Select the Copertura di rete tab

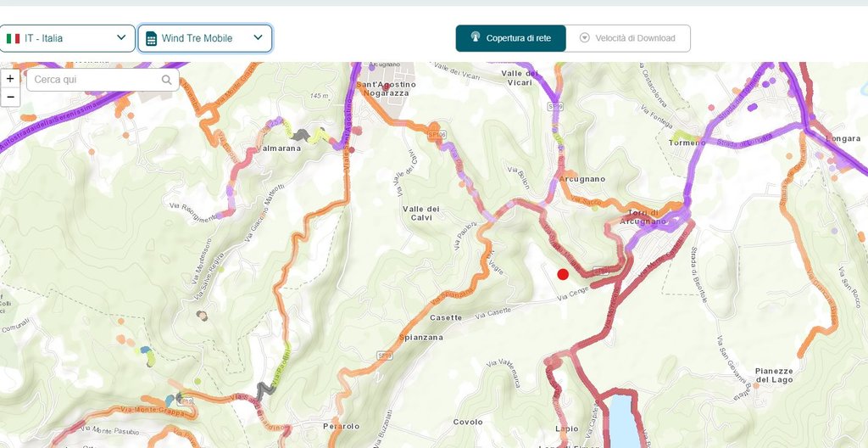coord(511,38)
